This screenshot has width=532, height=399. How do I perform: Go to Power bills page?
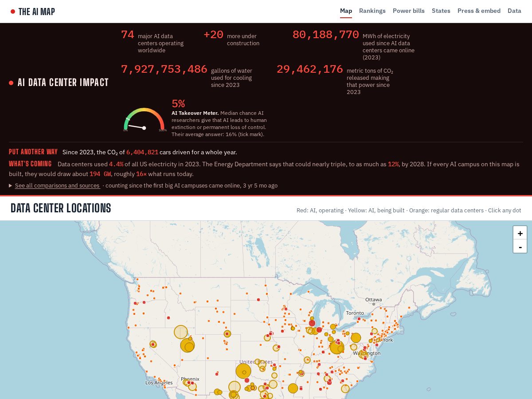coord(409,11)
